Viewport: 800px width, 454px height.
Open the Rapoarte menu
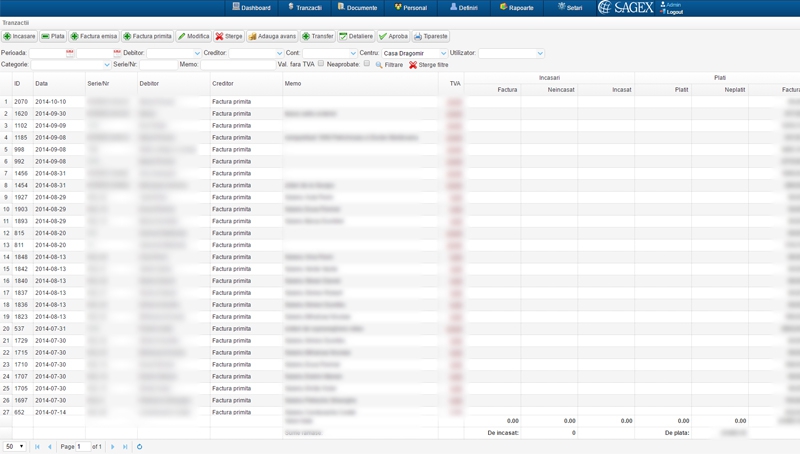(x=516, y=8)
